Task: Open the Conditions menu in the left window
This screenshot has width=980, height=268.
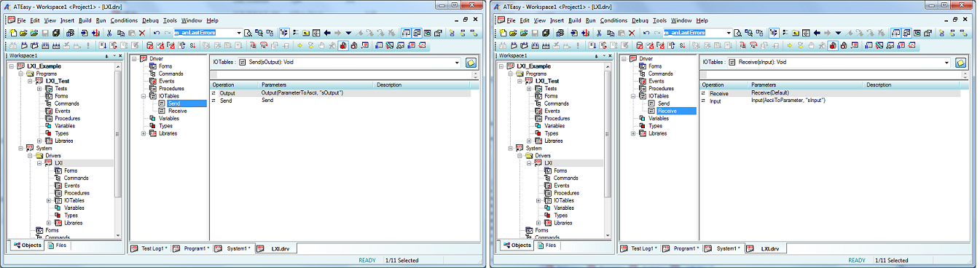Action: click(124, 20)
